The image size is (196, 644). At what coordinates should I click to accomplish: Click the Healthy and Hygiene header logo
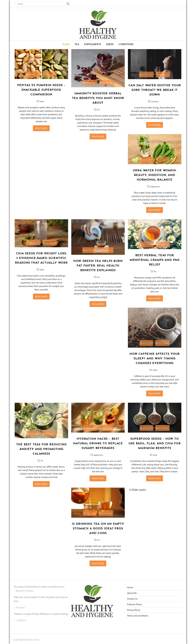click(x=98, y=25)
